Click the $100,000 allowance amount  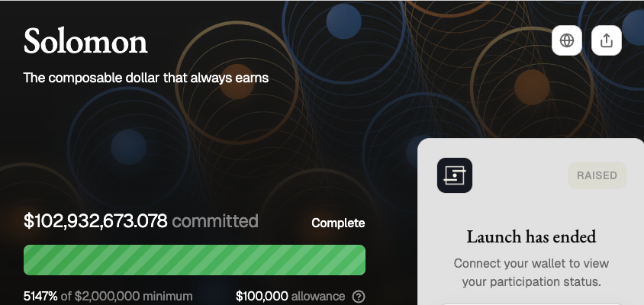point(262,296)
